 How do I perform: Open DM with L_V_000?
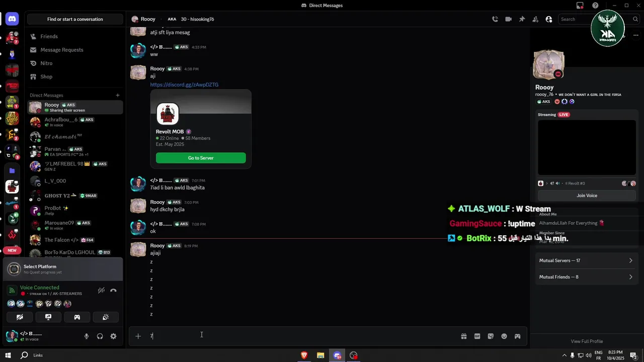coord(75,181)
